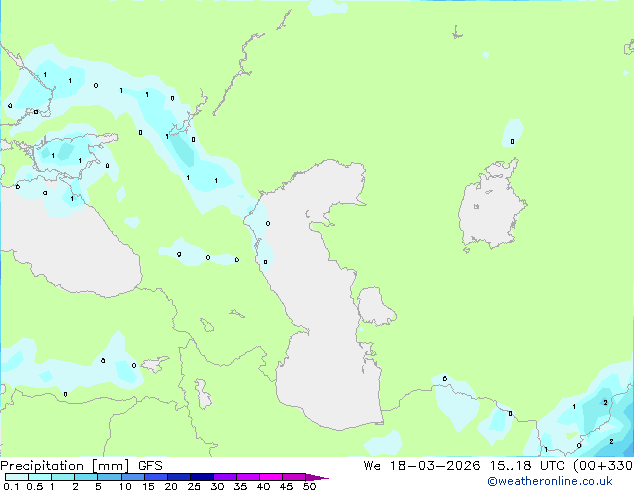The height and width of the screenshot is (490, 634).
Task: Click the '45' legend scale label
Action: (x=286, y=486)
